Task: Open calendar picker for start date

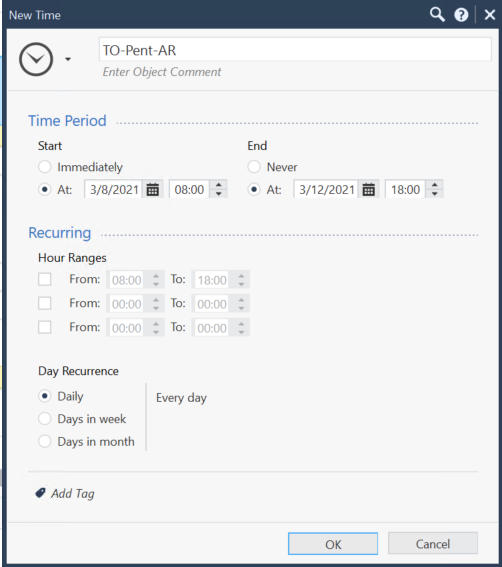Action: click(153, 189)
